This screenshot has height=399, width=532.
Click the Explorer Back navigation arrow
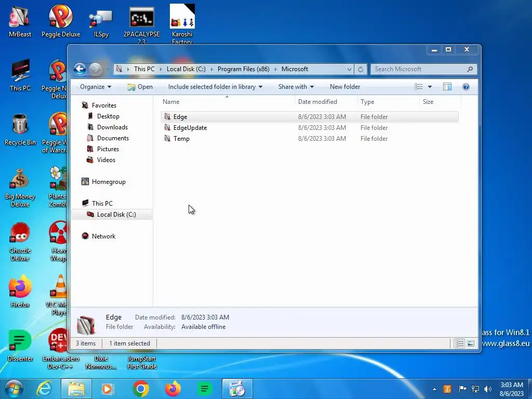(x=79, y=69)
